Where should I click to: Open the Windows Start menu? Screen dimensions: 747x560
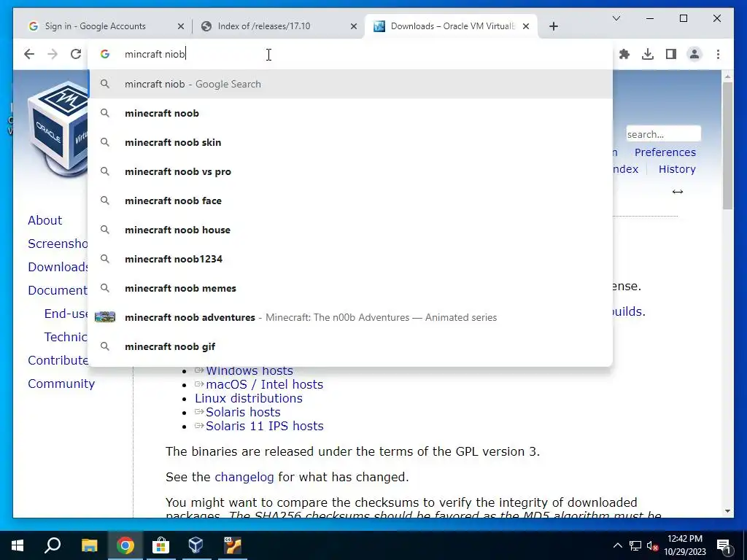pyautogui.click(x=18, y=545)
